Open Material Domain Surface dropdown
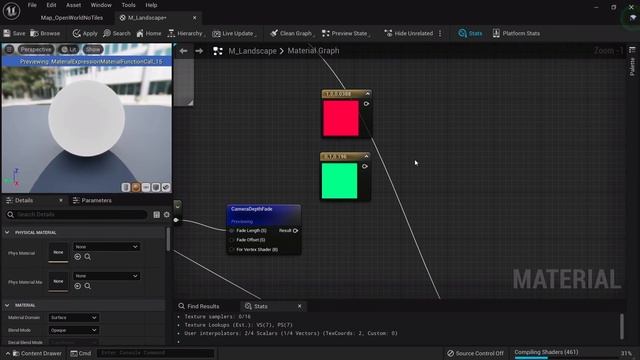This screenshot has height=360, width=640. click(x=73, y=318)
